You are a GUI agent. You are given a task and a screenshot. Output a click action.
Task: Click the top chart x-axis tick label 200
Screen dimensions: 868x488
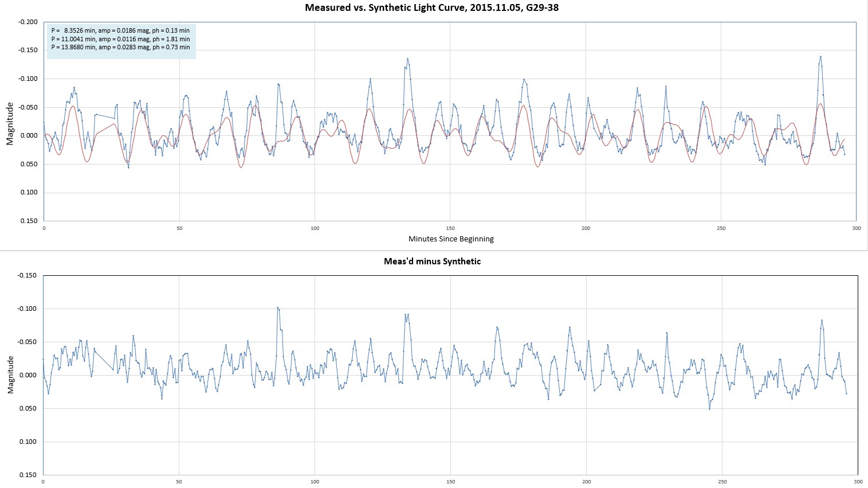(586, 228)
